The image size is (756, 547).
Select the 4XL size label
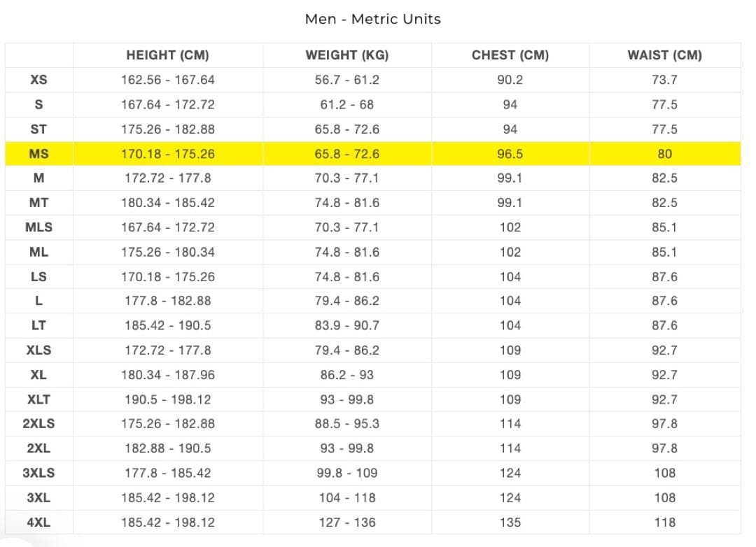pyautogui.click(x=38, y=523)
